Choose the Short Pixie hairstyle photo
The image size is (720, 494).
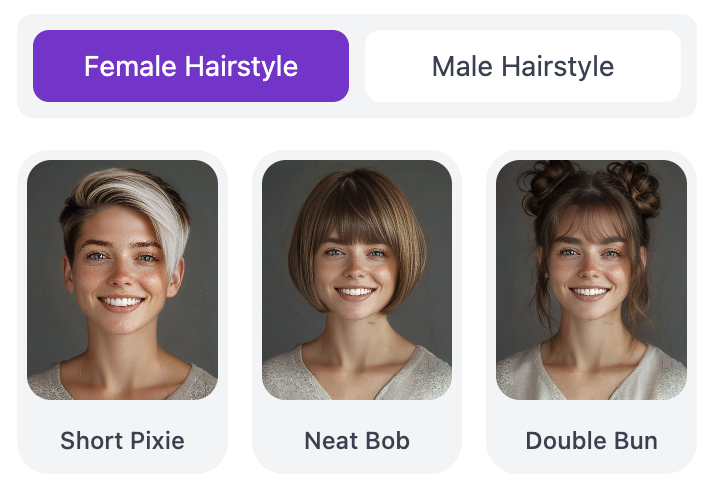(123, 280)
